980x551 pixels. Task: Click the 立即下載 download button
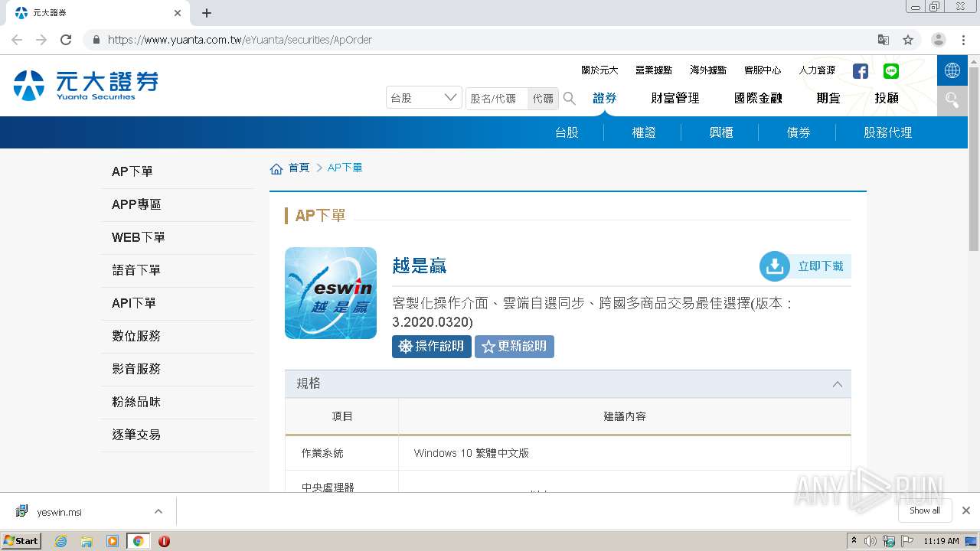(x=805, y=266)
